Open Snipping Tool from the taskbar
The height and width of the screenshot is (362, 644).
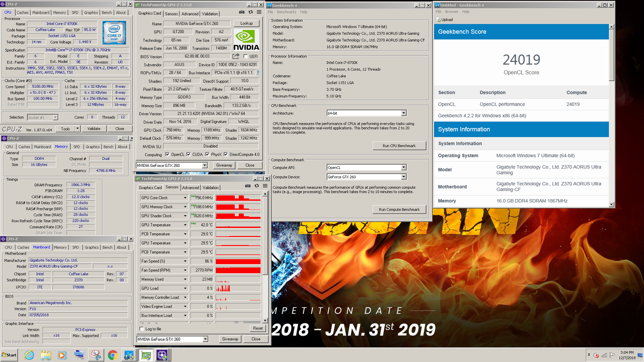point(96,355)
